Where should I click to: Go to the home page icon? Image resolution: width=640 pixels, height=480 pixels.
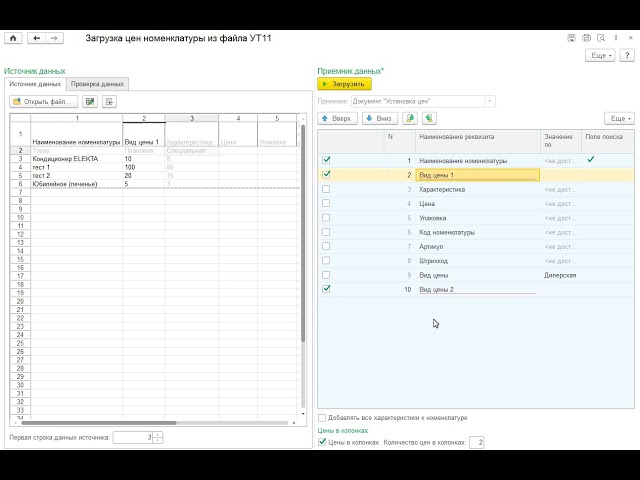13,38
